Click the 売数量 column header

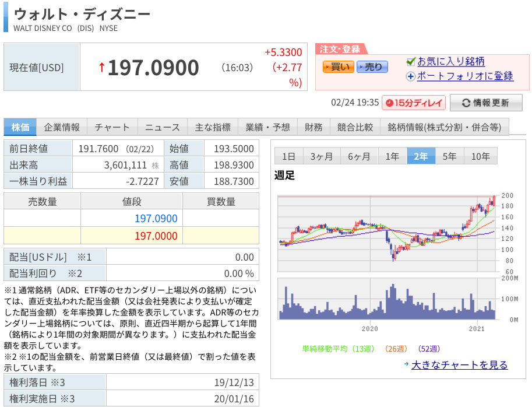43,202
